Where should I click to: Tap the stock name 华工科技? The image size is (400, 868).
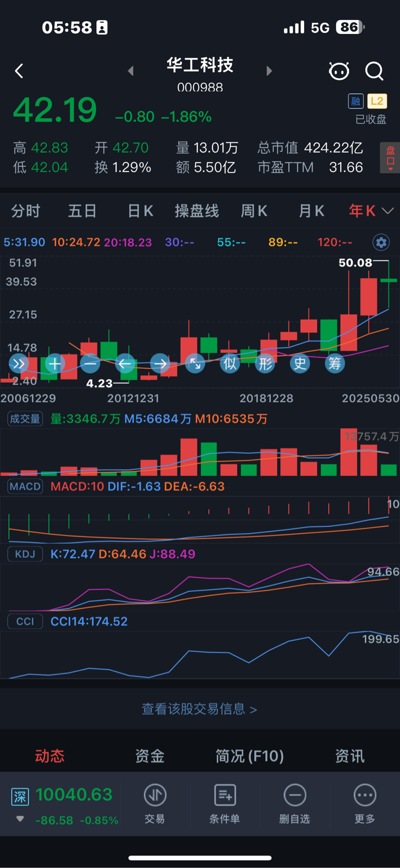click(200, 65)
